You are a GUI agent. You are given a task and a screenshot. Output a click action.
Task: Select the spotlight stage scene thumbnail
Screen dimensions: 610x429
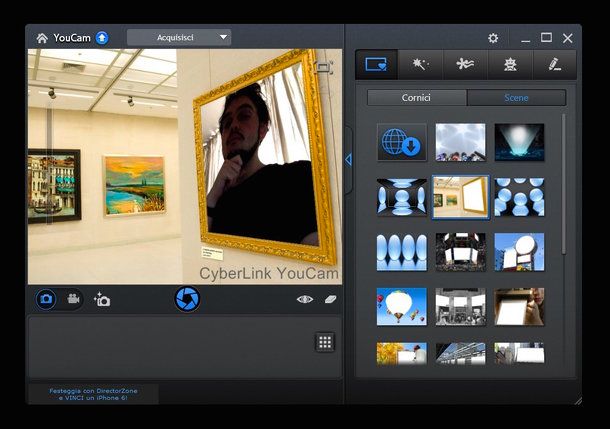coord(519,142)
